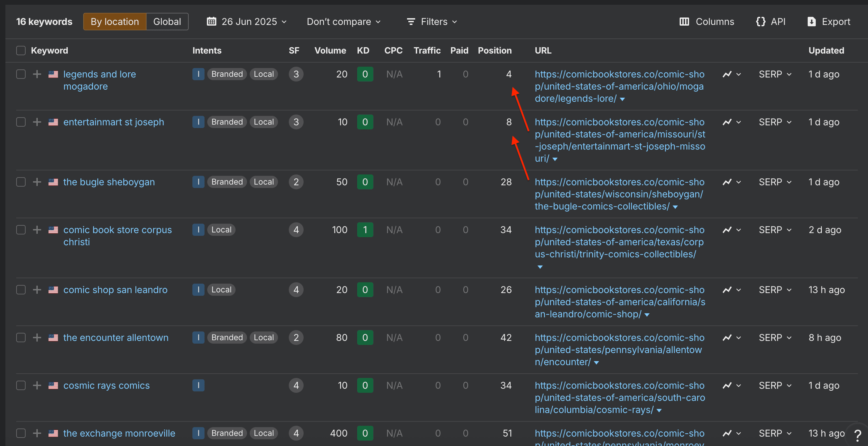The height and width of the screenshot is (446, 868).
Task: Open the exchange monroeville keyword link
Action: (119, 433)
